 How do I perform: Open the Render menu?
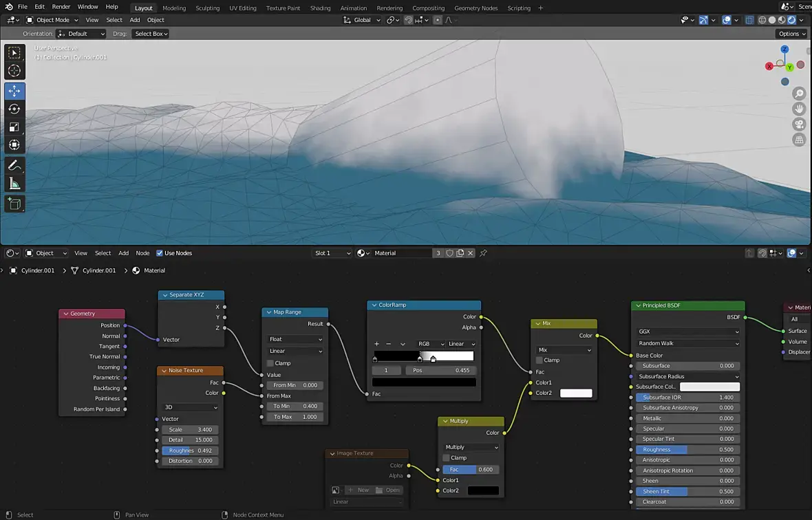pos(61,7)
